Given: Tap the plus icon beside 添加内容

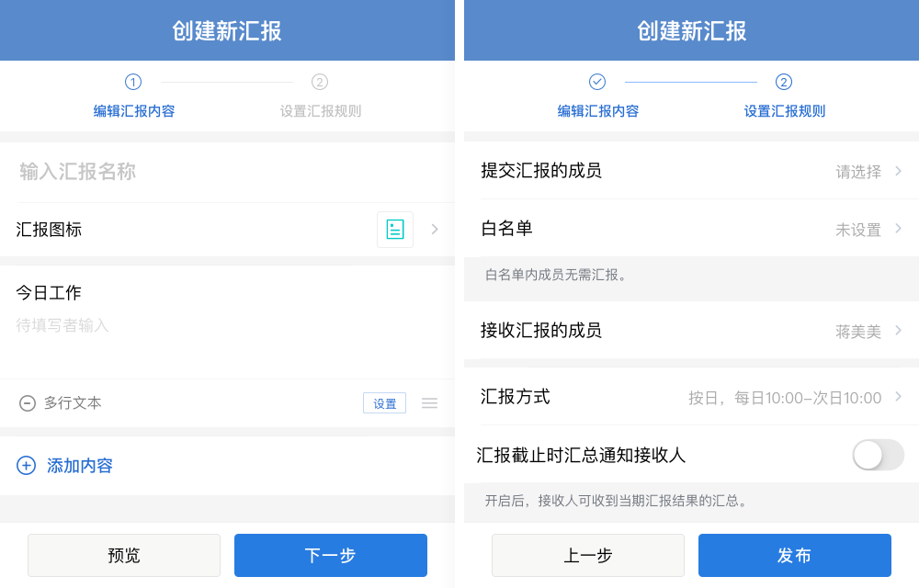Looking at the screenshot, I should point(27,466).
